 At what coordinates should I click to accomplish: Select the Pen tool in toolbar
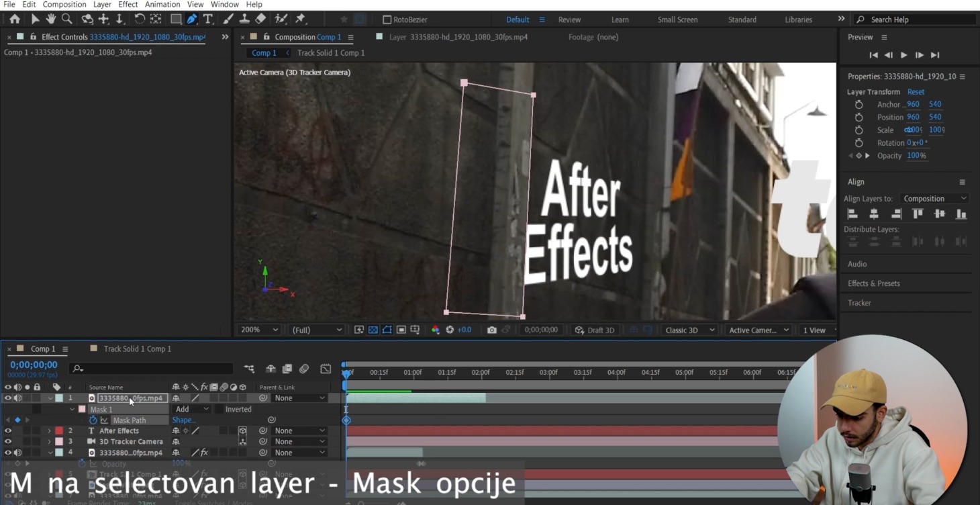click(x=192, y=19)
